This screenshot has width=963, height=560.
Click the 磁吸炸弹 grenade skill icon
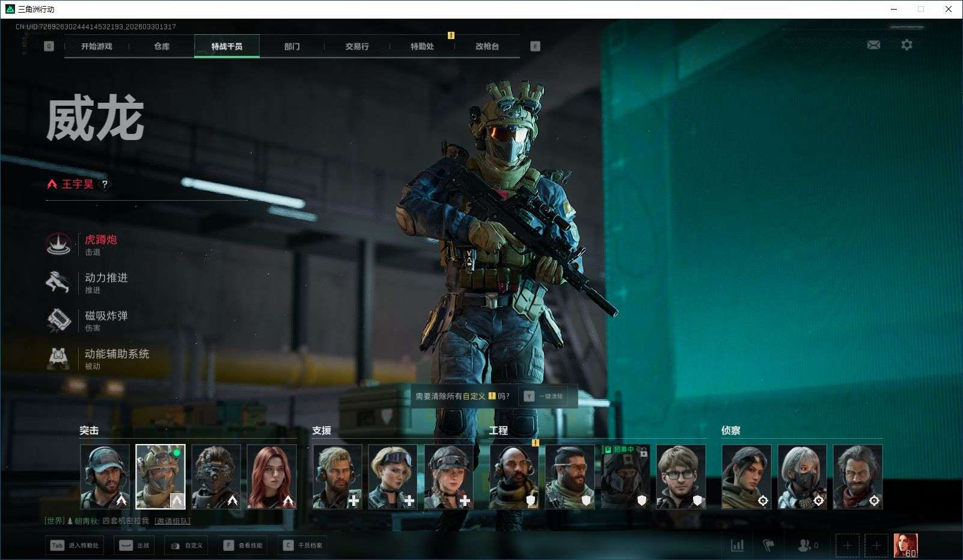point(58,320)
